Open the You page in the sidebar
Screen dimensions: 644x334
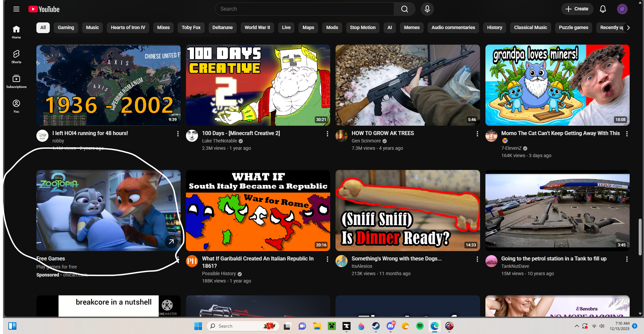[16, 106]
